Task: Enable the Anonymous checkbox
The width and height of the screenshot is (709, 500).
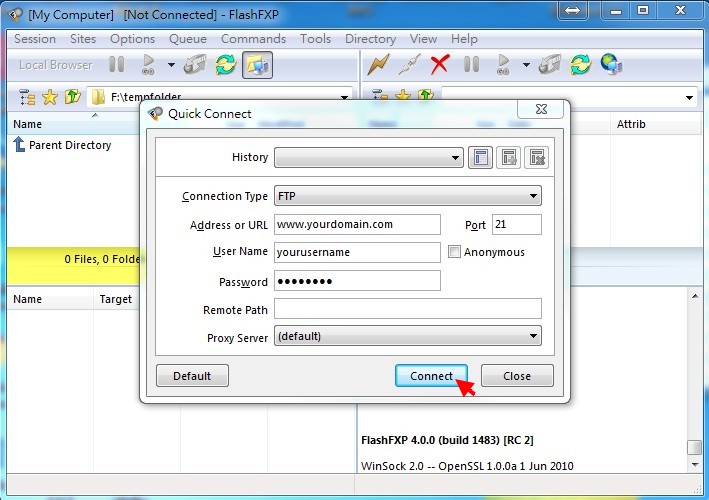Action: pos(454,252)
